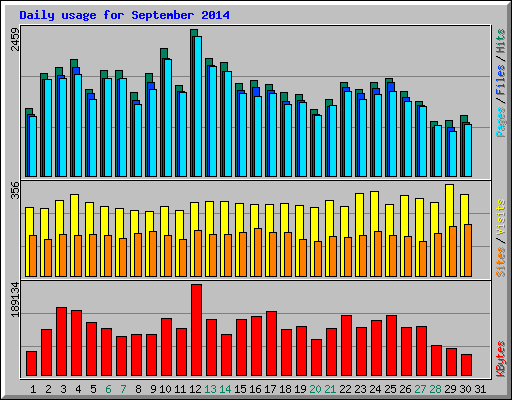512x400 pixels.
Task: Select the red KBytes bar for day 30
Action: [x=466, y=365]
